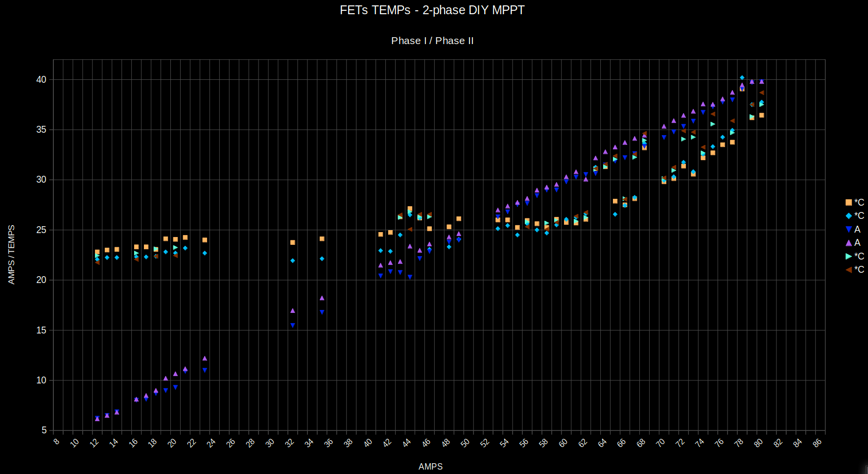Click the x-axis label 24
Screen dimensions: 868x474
[211, 443]
